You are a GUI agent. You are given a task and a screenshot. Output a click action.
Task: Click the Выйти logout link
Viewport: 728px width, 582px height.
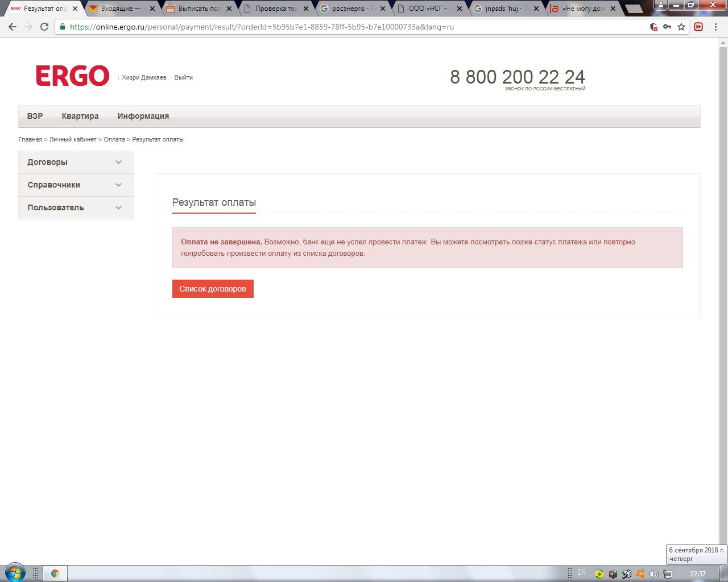click(x=183, y=77)
